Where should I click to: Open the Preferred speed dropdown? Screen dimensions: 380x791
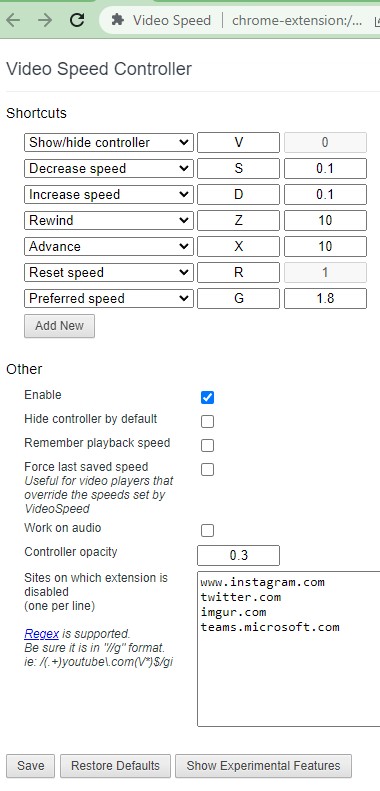[108, 299]
